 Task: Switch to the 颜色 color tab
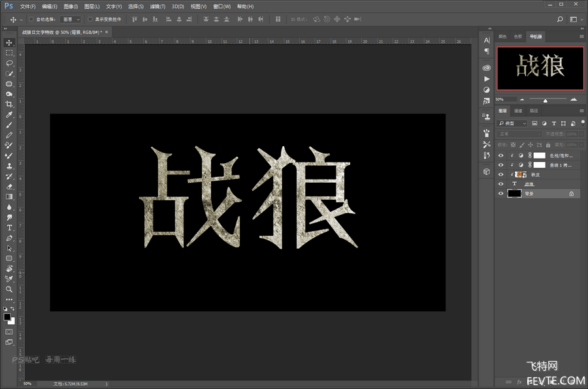point(502,37)
